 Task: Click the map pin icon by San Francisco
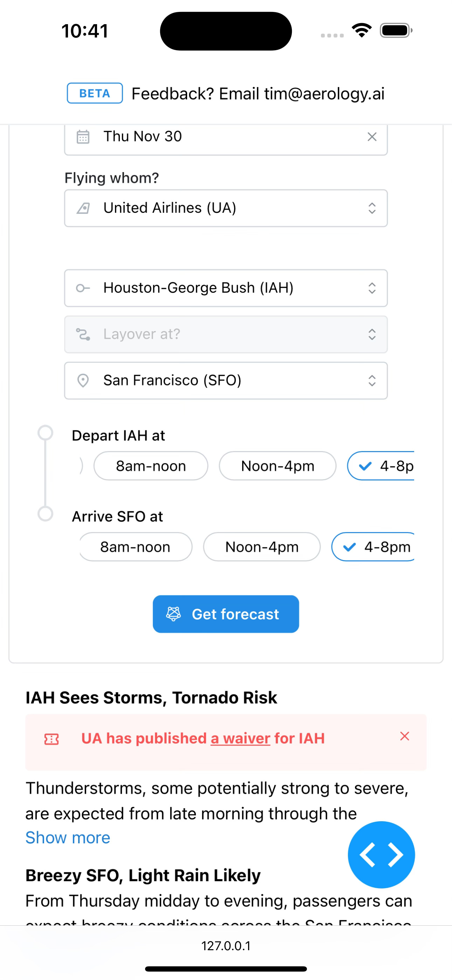coord(83,380)
